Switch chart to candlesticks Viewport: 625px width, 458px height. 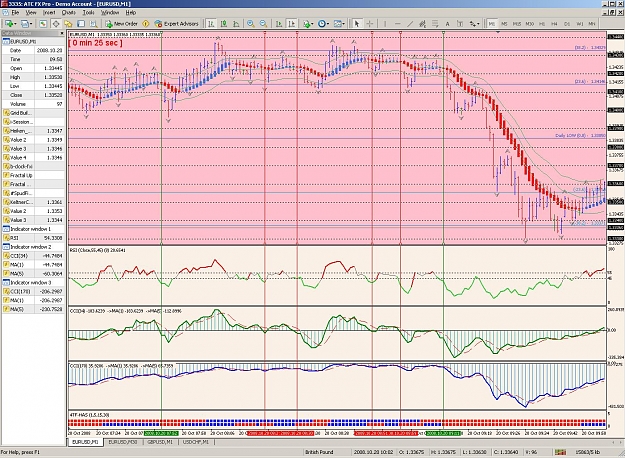[224, 24]
